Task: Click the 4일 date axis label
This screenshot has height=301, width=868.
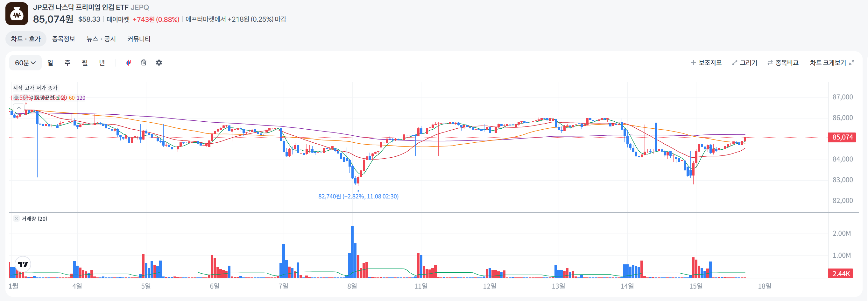Action: pyautogui.click(x=77, y=286)
